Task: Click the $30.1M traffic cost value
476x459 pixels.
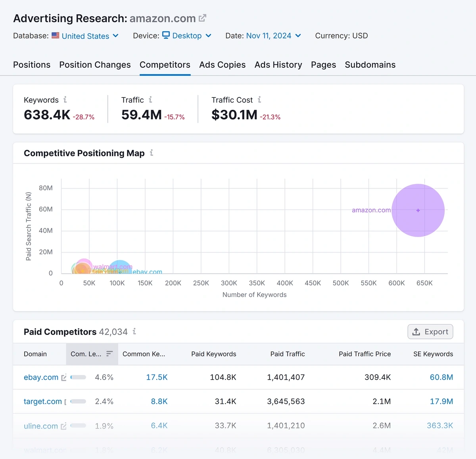Action: pyautogui.click(x=234, y=115)
